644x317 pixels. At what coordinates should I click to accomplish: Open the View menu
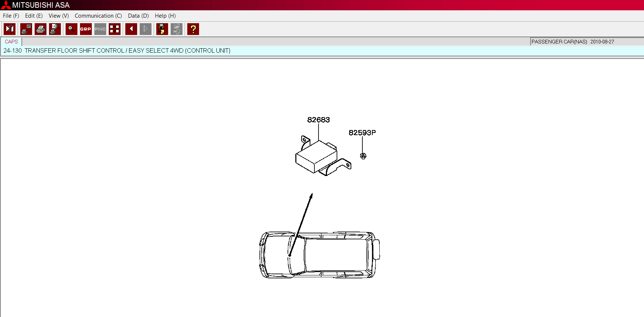[59, 16]
